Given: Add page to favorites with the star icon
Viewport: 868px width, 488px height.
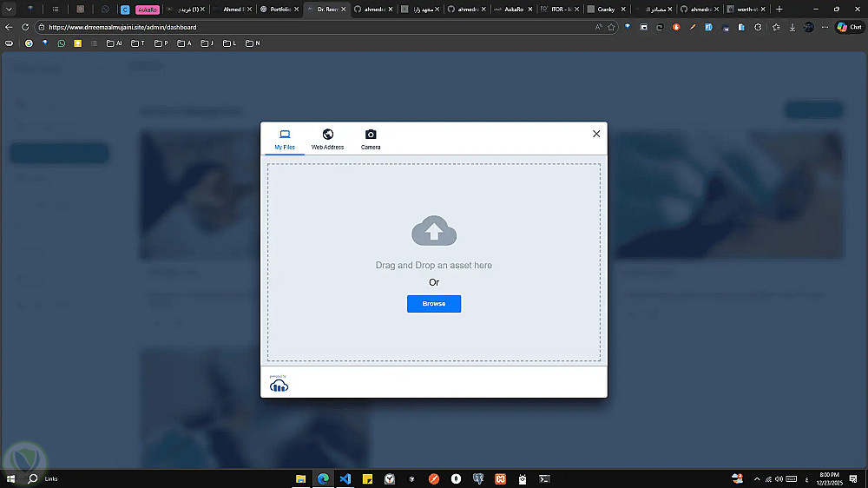Looking at the screenshot, I should 611,27.
